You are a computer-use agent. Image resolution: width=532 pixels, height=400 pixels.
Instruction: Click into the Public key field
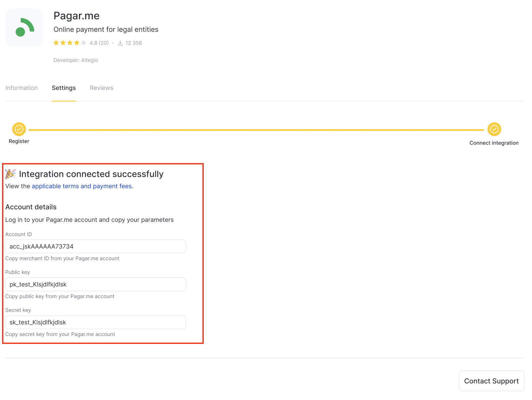[96, 284]
